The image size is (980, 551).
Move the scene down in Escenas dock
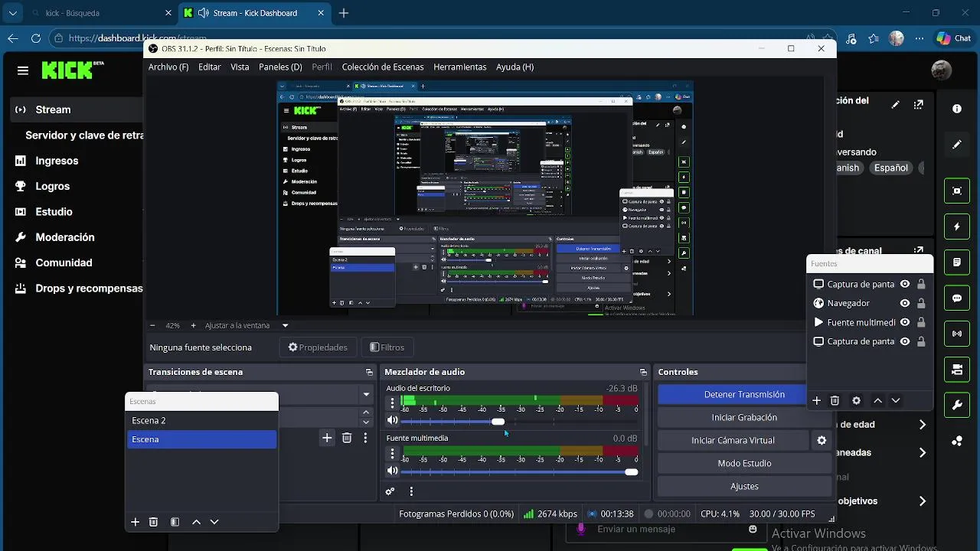[214, 522]
